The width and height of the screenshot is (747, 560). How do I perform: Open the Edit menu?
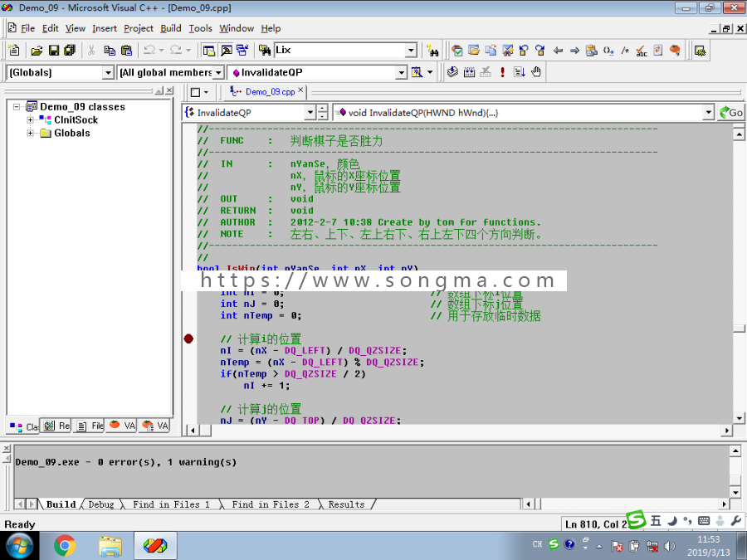click(50, 28)
